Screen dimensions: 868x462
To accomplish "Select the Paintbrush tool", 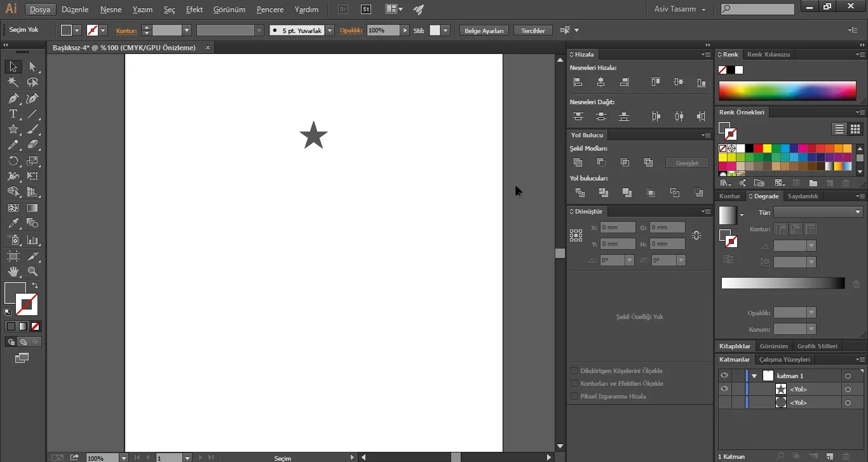I will click(x=32, y=129).
